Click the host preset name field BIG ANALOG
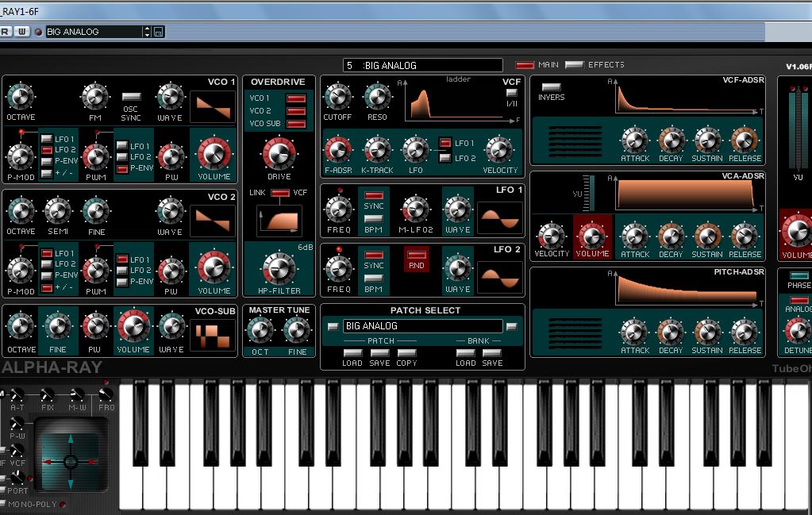Screen dimensions: 812x515 click(x=94, y=32)
